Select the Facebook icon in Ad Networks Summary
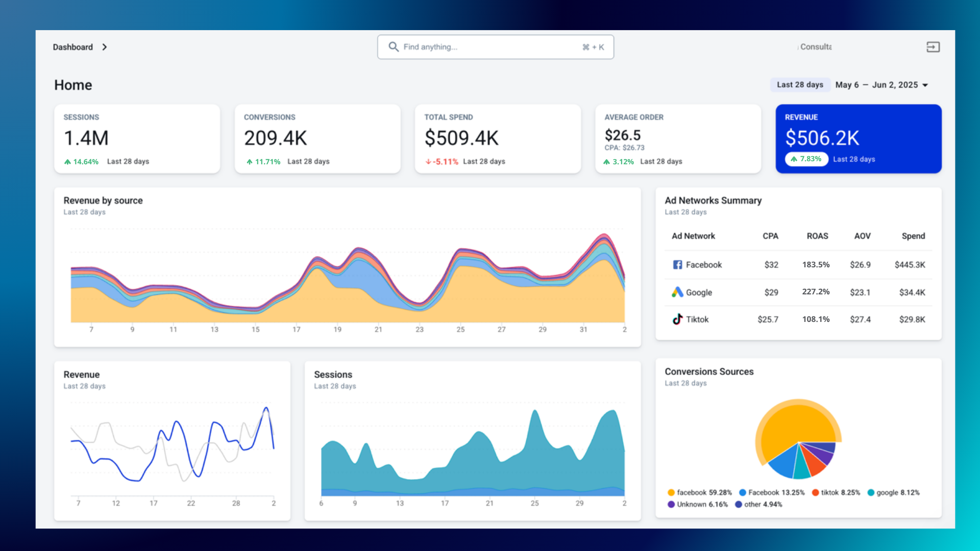Screen dimensions: 980x551 pyautogui.click(x=677, y=264)
